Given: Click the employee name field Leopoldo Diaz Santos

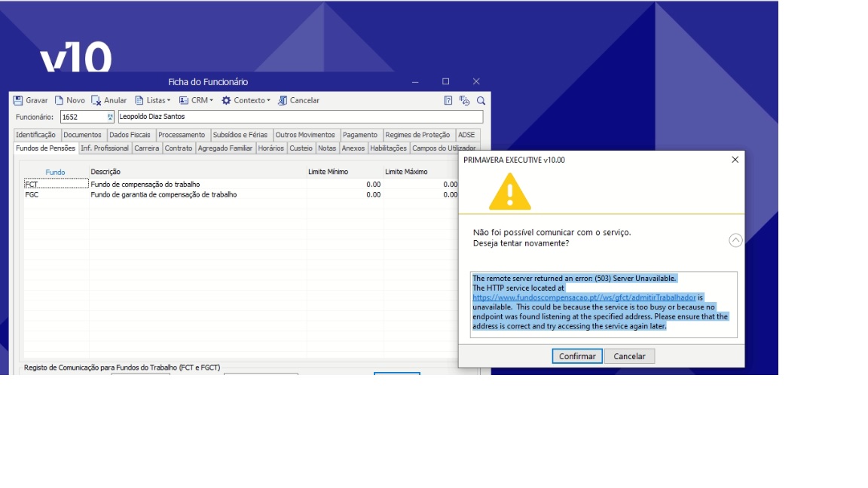Looking at the screenshot, I should (x=299, y=117).
